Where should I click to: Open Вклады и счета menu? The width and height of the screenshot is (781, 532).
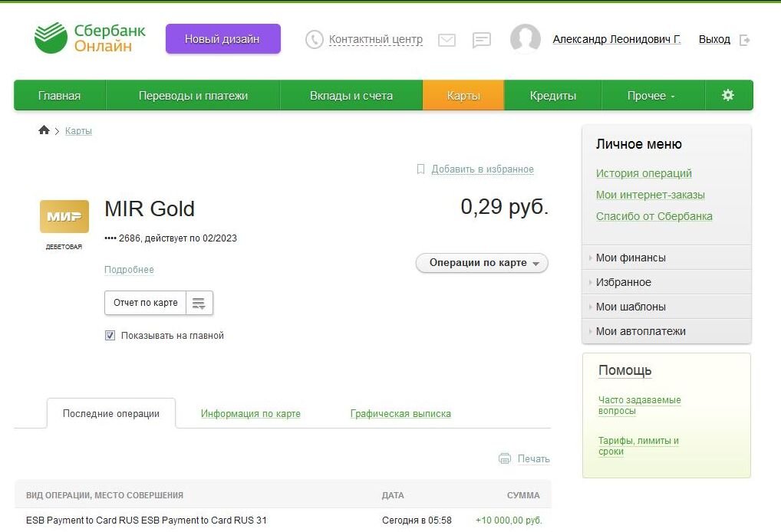click(351, 96)
